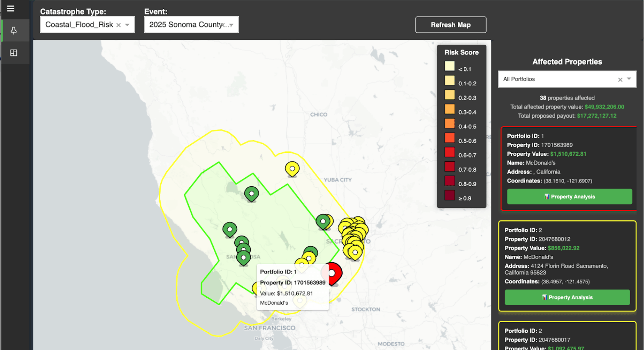Clear the 2025 Sonoma County event selection

[223, 25]
